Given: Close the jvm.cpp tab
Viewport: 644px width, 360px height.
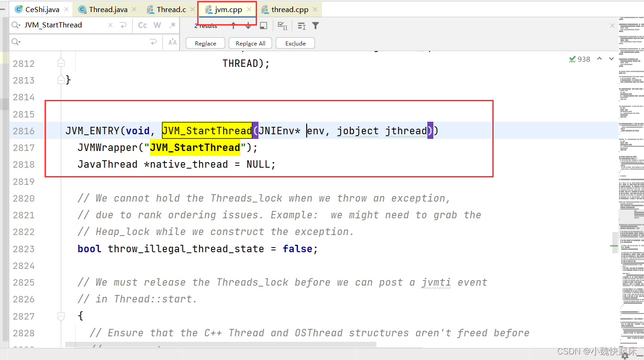Looking at the screenshot, I should 249,9.
